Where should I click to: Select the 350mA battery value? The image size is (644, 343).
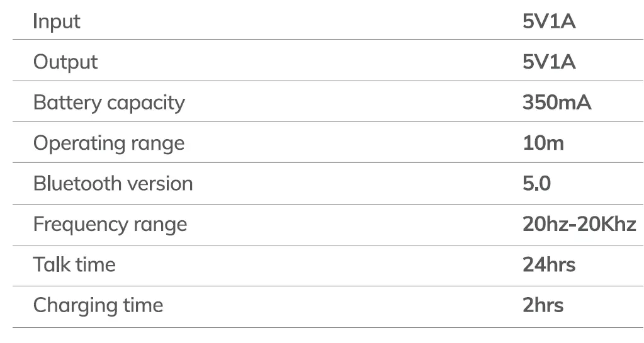point(556,103)
